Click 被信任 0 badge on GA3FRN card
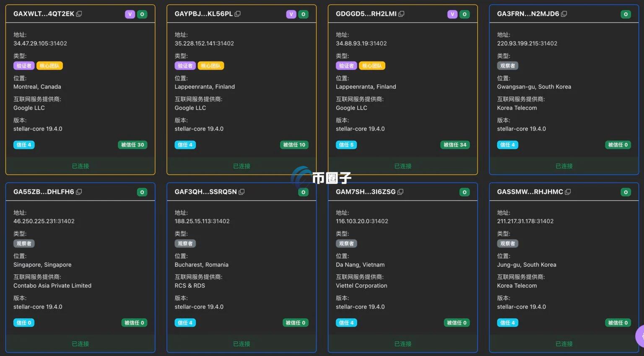The height and width of the screenshot is (356, 644). [618, 145]
